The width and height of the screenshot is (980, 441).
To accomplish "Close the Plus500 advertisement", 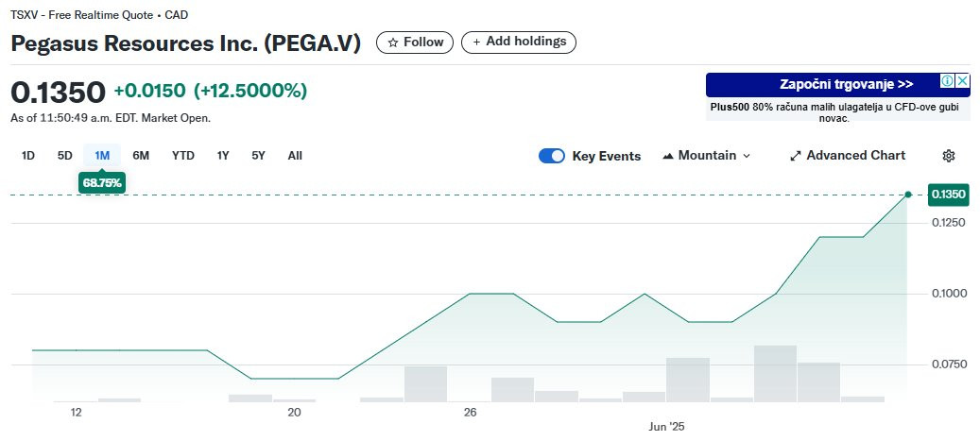I will 962,82.
